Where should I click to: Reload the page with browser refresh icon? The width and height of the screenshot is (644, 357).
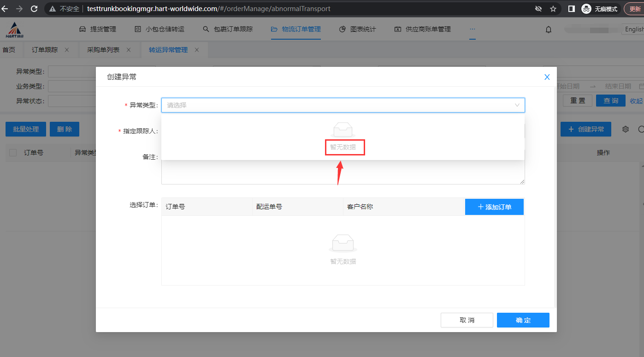point(34,9)
